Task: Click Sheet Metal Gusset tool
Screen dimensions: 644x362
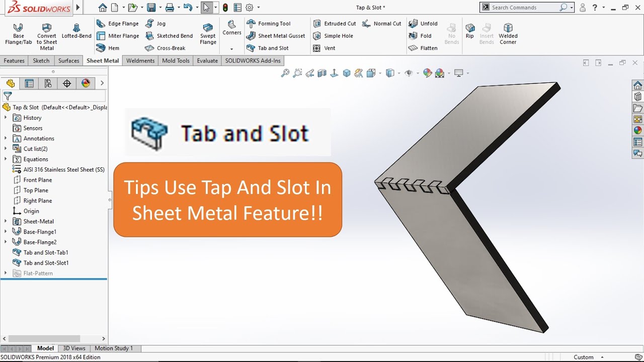Action: click(276, 36)
